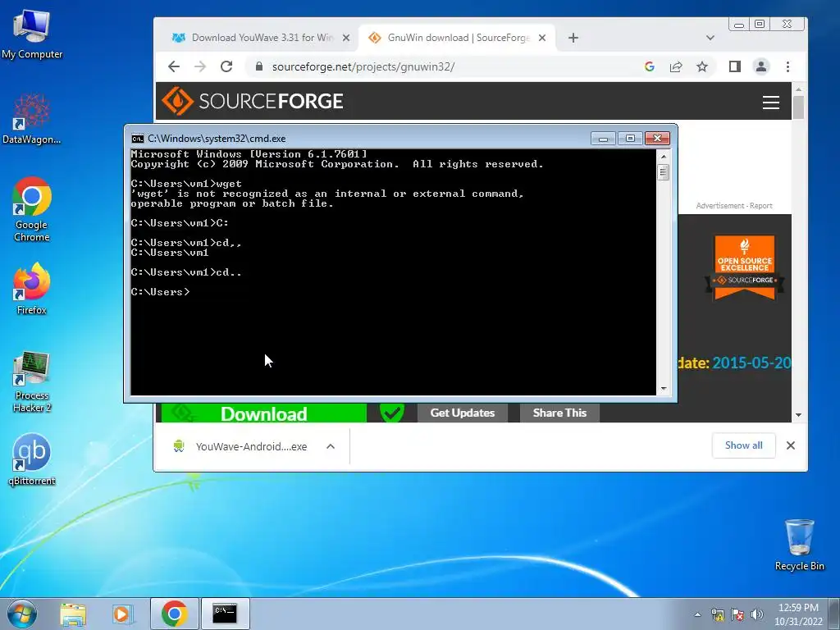Reload the SourceForge page
The width and height of the screenshot is (840, 630).
226,66
